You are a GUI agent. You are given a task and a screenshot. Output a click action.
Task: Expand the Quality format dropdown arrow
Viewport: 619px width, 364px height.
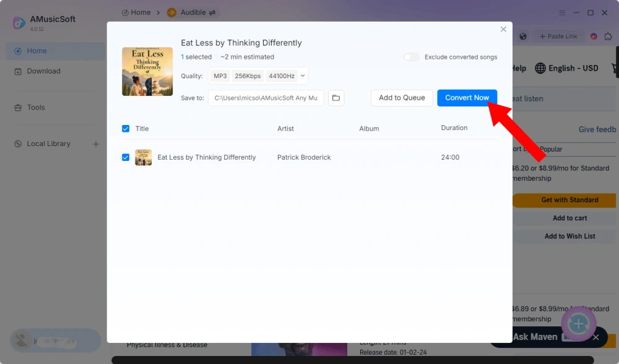(303, 76)
